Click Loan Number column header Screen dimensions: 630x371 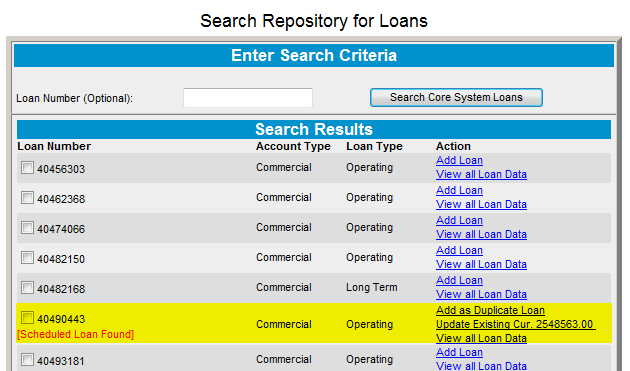click(x=54, y=146)
